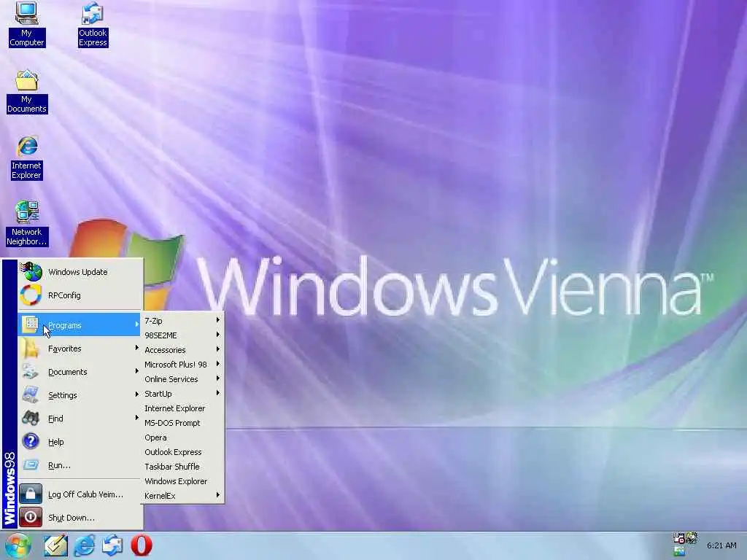
Task: Open the Microsoft Plus! 98 program group
Action: click(x=182, y=365)
